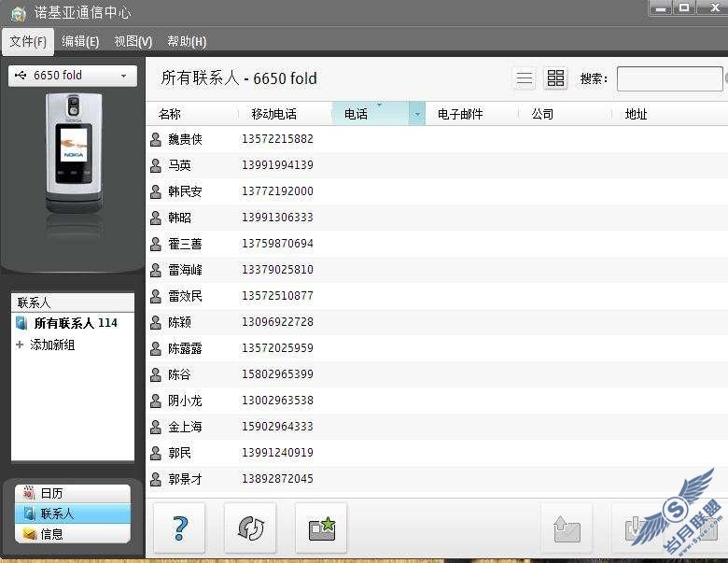Select contact 阴小龙

pos(185,401)
